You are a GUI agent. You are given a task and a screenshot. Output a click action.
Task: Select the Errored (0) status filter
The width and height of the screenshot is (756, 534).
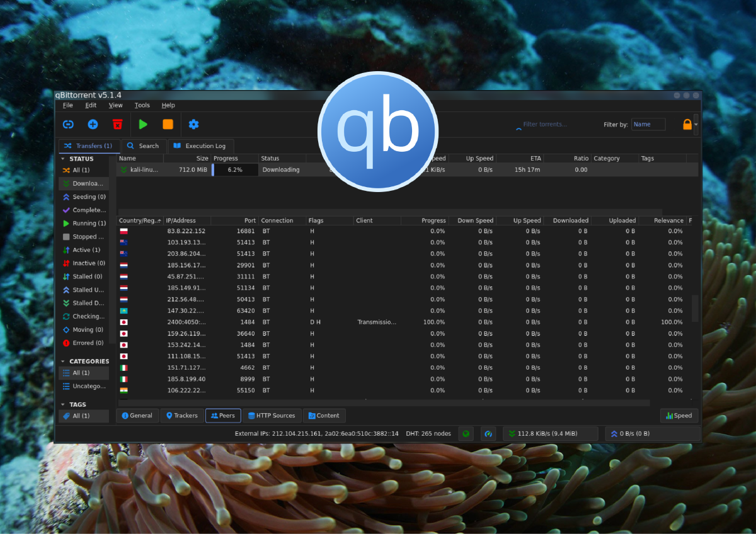coord(84,343)
